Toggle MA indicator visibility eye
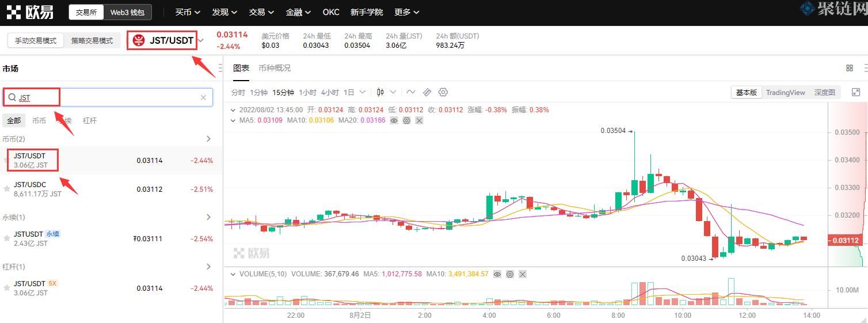 coord(394,120)
